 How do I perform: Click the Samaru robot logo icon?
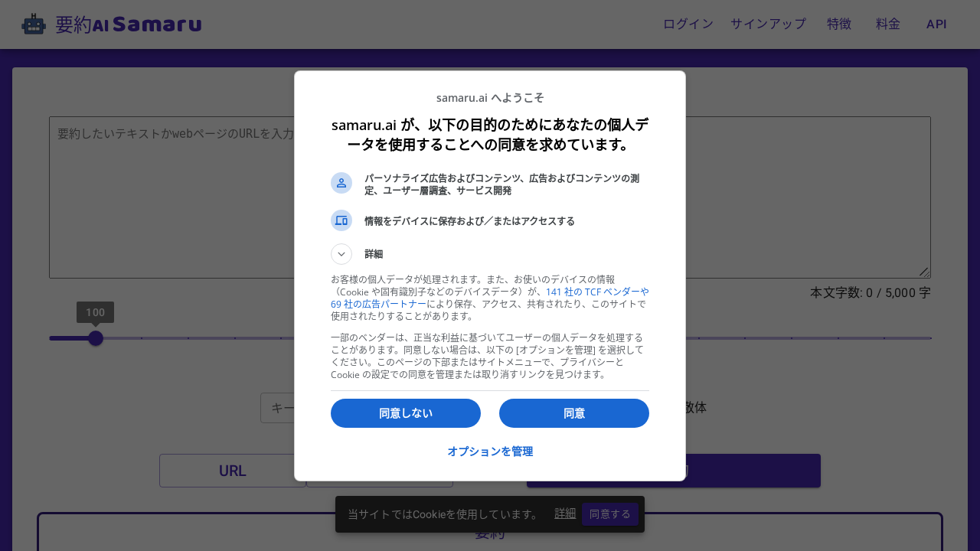click(34, 24)
